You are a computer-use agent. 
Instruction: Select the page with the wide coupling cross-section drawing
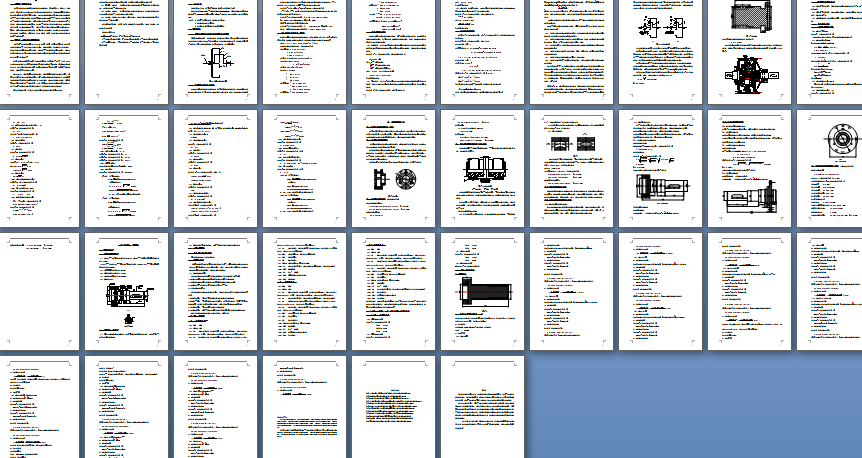pyautogui.click(x=482, y=168)
